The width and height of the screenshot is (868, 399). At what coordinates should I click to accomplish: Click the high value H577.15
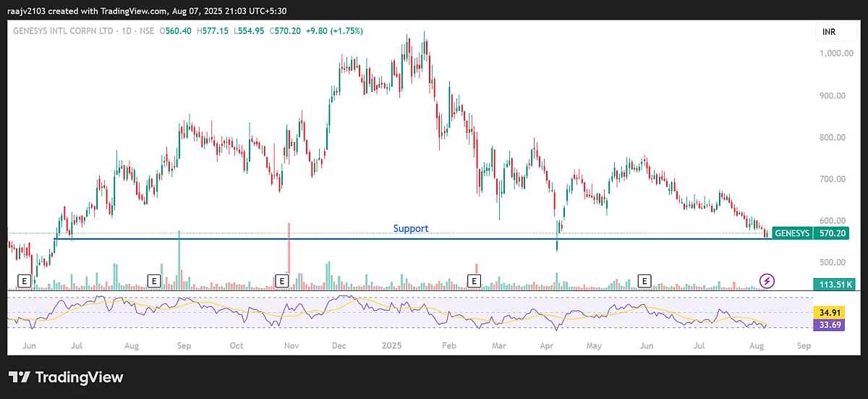tap(213, 31)
